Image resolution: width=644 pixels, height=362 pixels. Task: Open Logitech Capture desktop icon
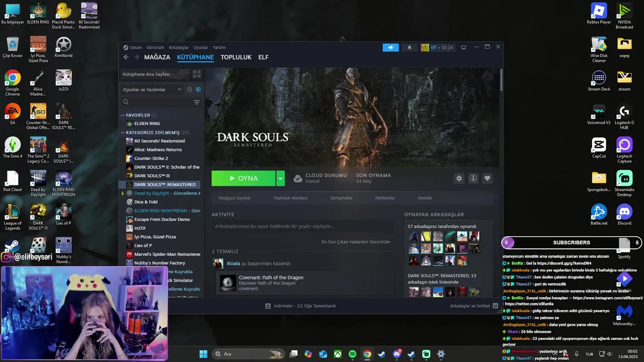click(x=624, y=150)
